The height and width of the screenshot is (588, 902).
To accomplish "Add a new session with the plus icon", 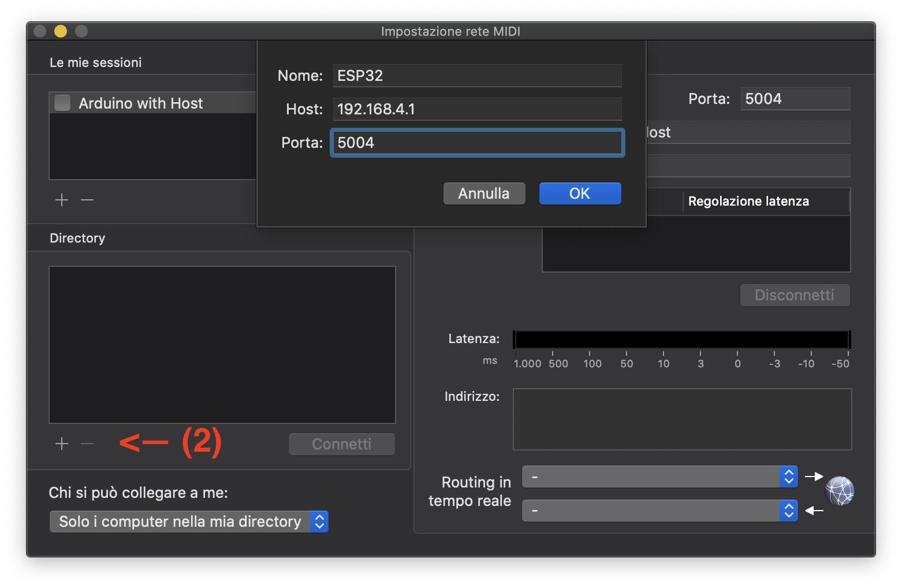I will tap(61, 200).
